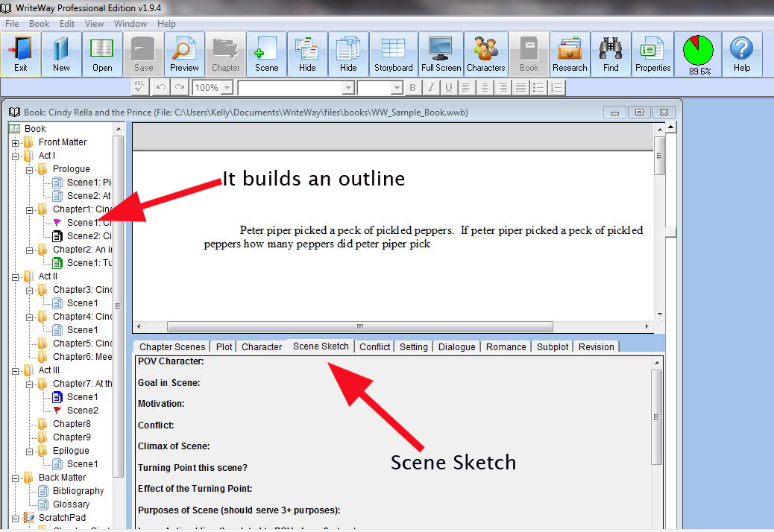774x532 pixels.
Task: Open the Characters panel
Action: click(485, 54)
